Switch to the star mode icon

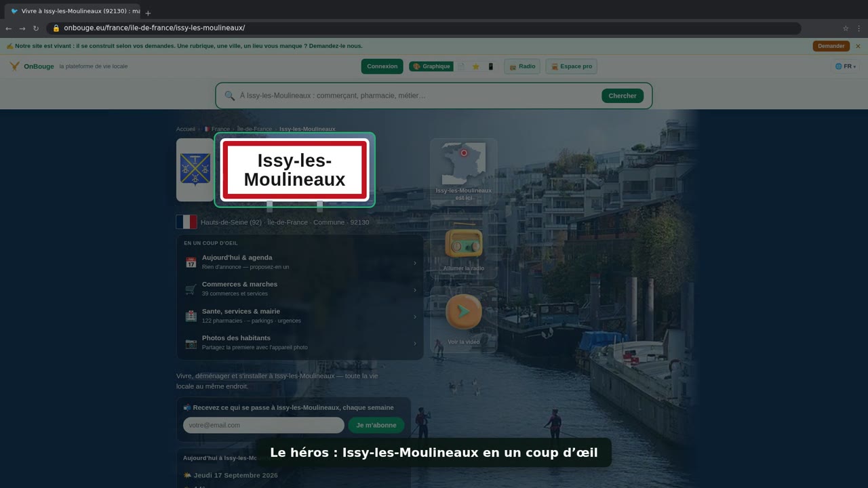coord(476,66)
